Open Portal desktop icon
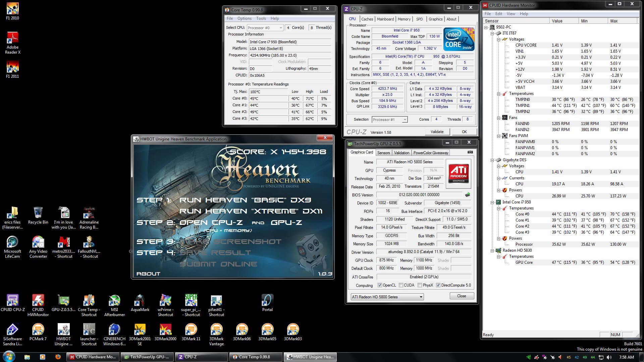 click(x=267, y=303)
